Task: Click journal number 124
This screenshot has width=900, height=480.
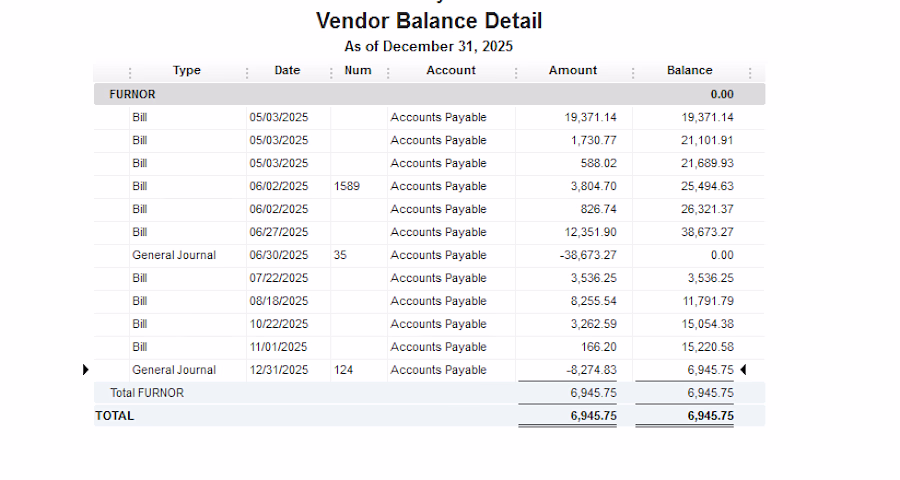Action: (x=343, y=370)
